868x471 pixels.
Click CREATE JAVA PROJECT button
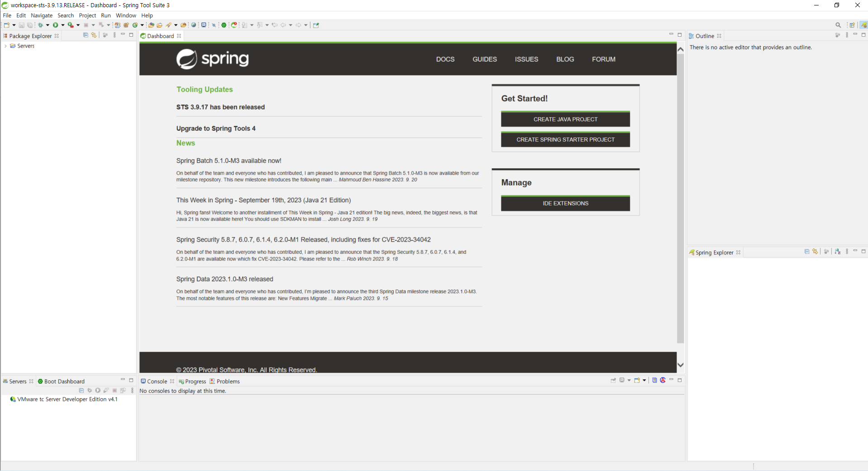565,119
